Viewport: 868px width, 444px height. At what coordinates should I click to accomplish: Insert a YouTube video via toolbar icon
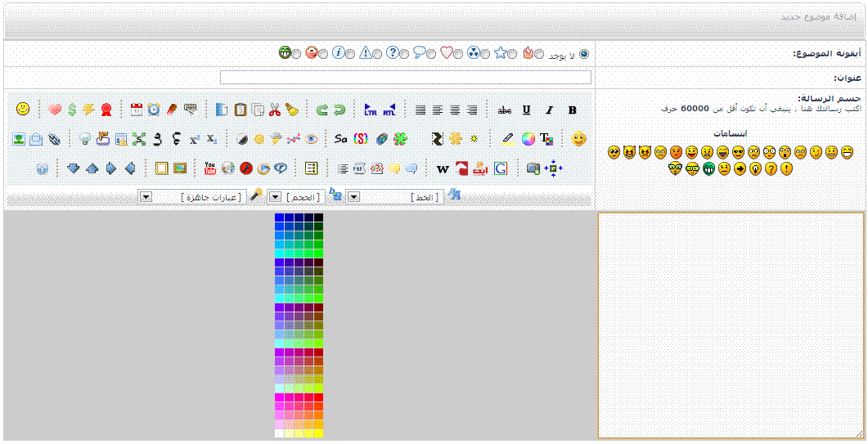210,168
